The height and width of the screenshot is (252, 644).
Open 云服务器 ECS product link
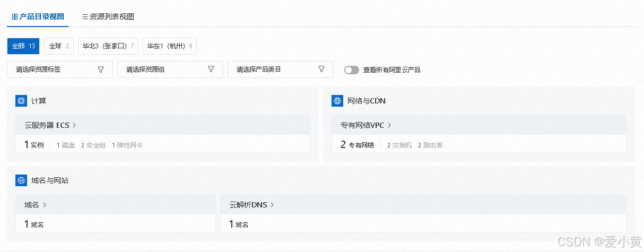pos(47,125)
